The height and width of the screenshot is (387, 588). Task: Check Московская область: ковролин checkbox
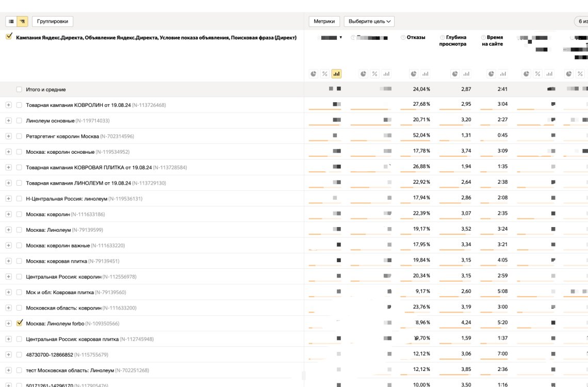pos(19,308)
